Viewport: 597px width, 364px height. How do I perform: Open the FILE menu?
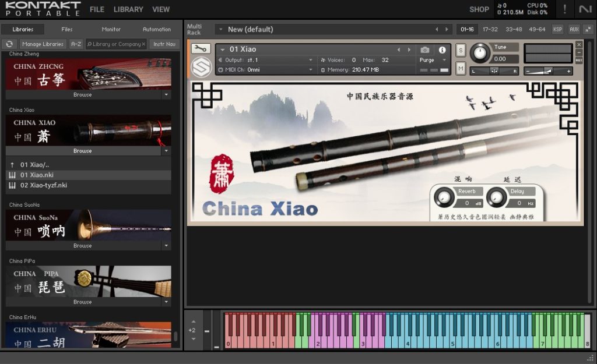pyautogui.click(x=97, y=9)
